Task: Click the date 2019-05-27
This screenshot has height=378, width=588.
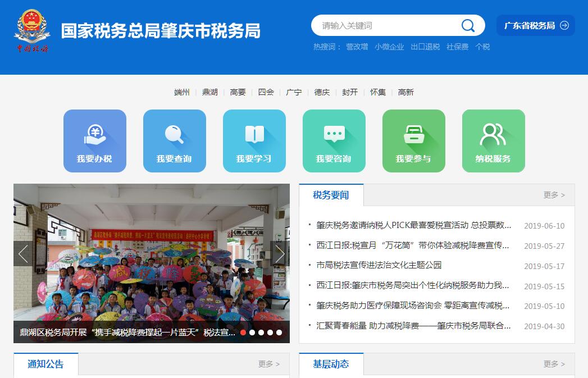Action: 544,246
